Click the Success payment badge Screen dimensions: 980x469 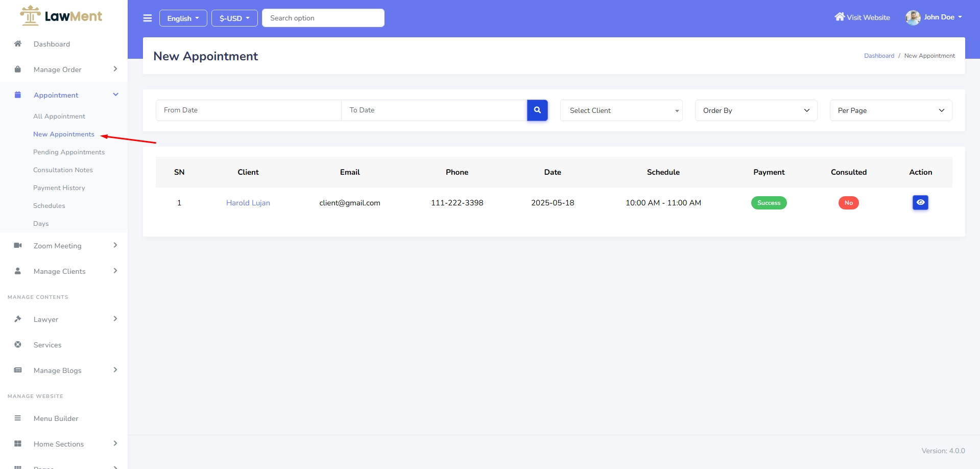[x=769, y=203]
